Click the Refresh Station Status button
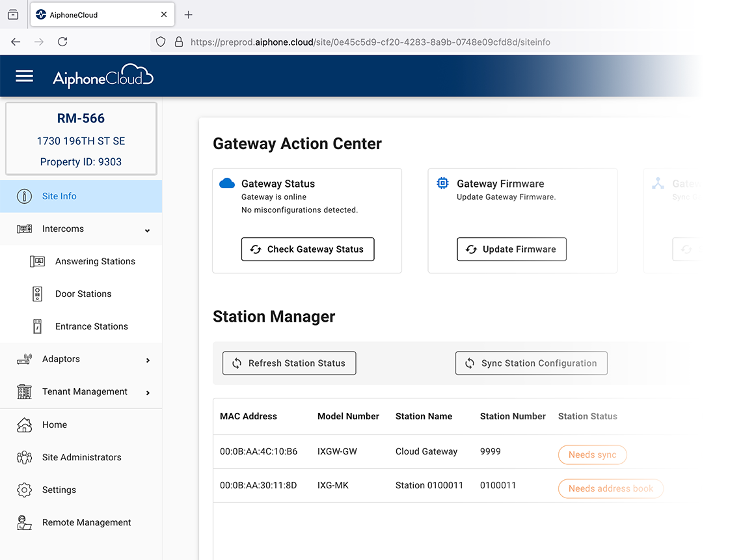 (290, 363)
